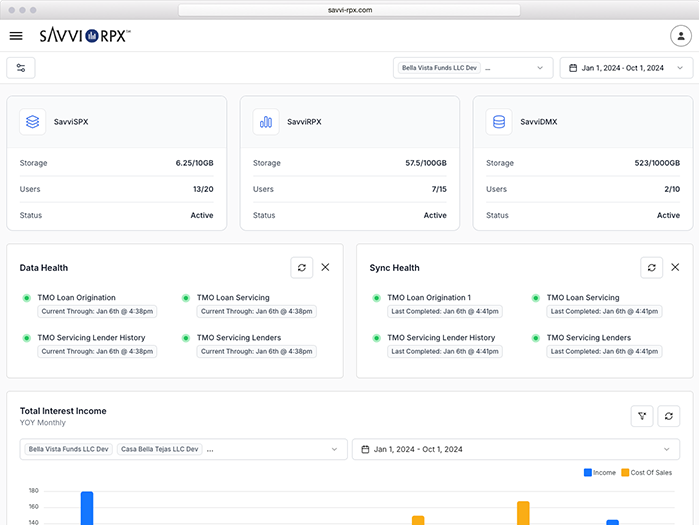Image resolution: width=699 pixels, height=525 pixels.
Task: Click Data Health TMO Servicing Lenders status dot
Action: tap(186, 338)
